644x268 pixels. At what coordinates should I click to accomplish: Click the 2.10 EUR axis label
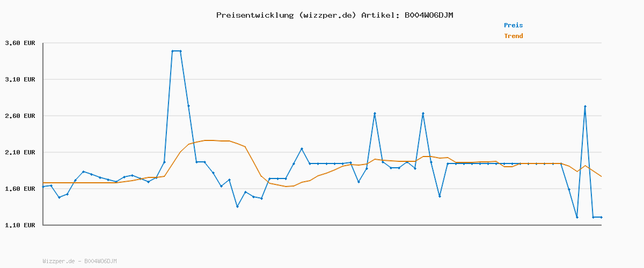(20, 152)
